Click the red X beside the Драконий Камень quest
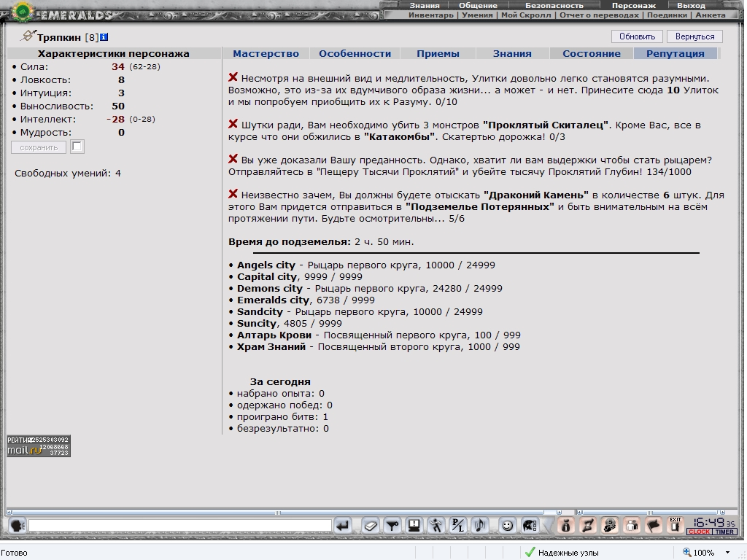747x560 pixels. (x=233, y=194)
